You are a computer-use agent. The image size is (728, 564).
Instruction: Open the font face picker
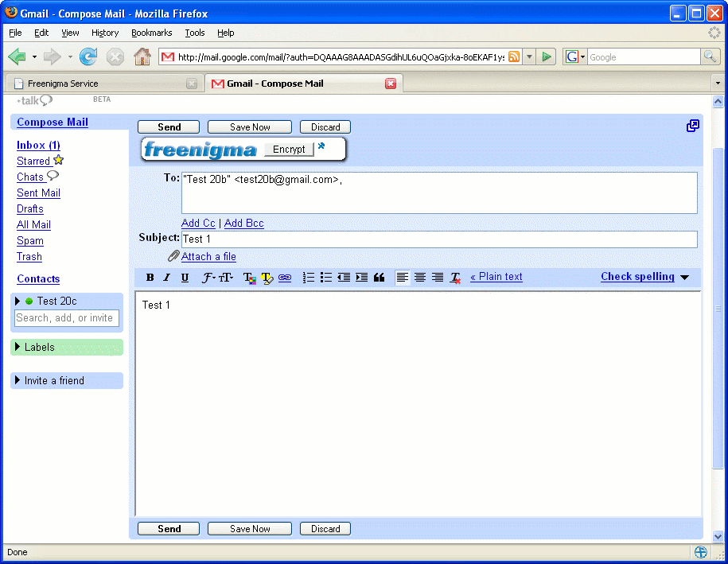(x=208, y=277)
